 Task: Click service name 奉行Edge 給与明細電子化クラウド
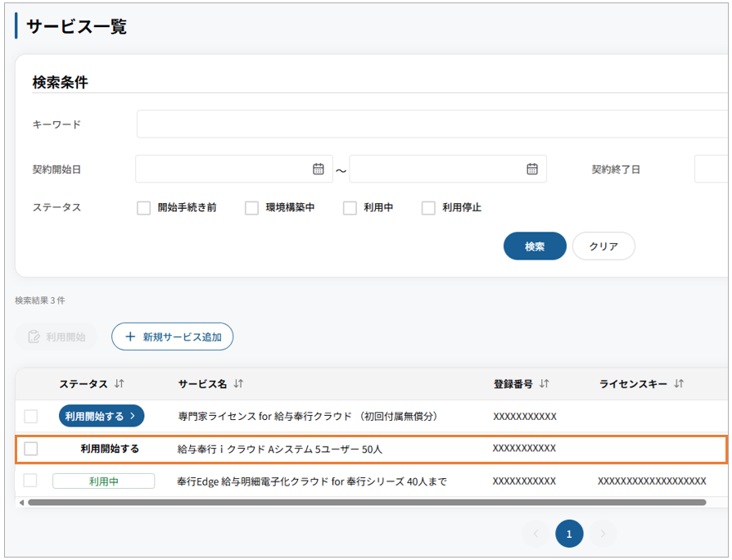(312, 481)
